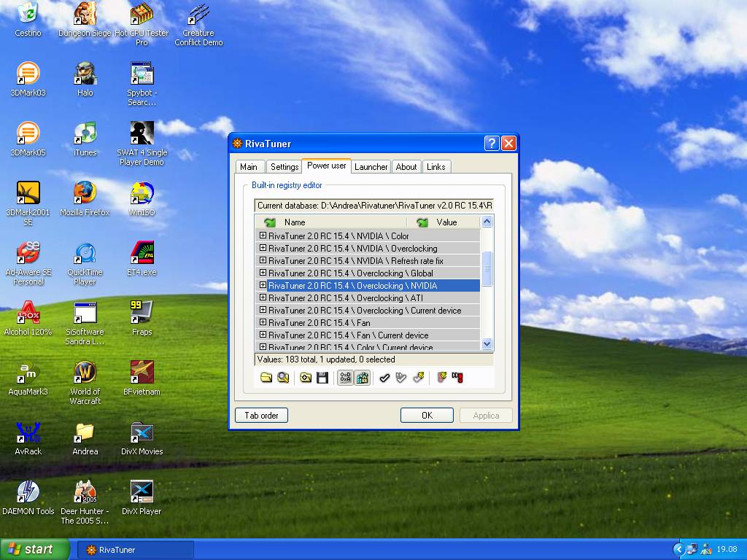Open the Links tab
The image size is (747, 560).
[x=436, y=167]
